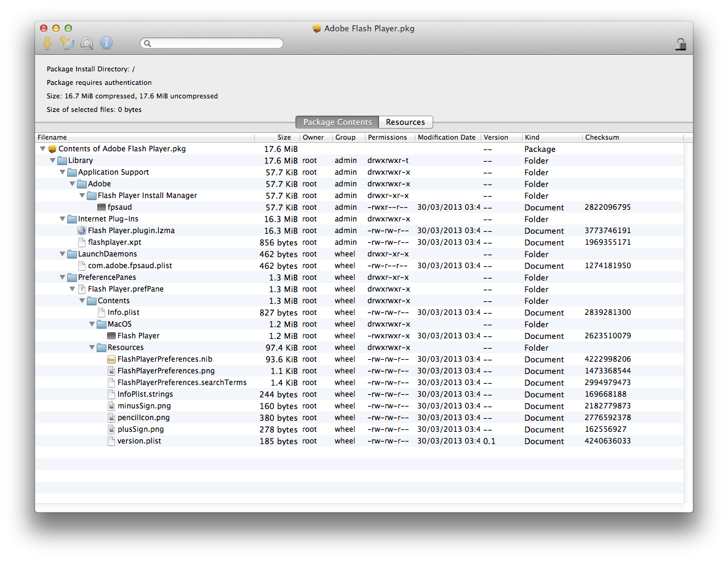This screenshot has width=728, height=561.
Task: Collapse the Flash Player.prefPane triangle
Action: pyautogui.click(x=73, y=289)
